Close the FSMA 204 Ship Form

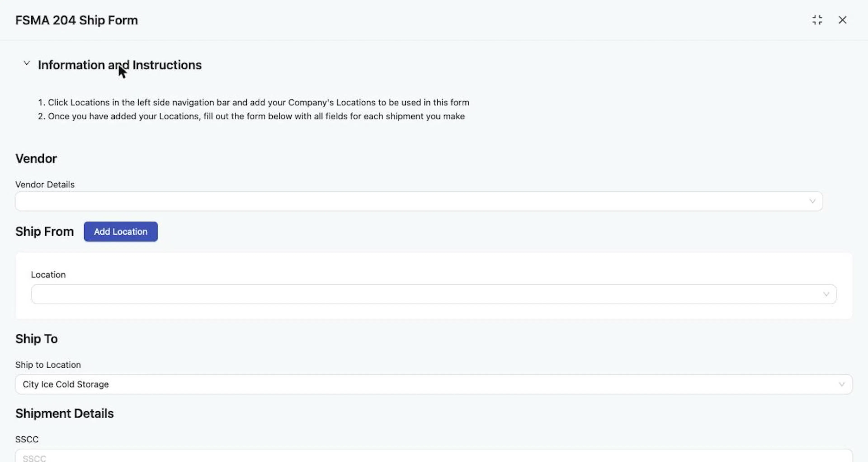click(x=842, y=20)
